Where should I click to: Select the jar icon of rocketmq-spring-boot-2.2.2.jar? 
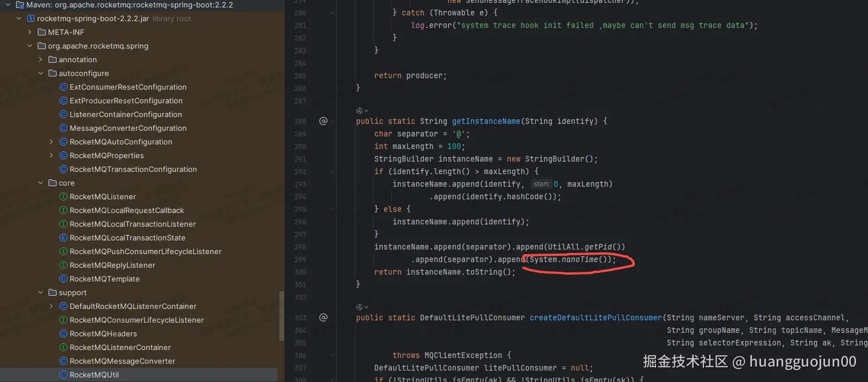31,18
